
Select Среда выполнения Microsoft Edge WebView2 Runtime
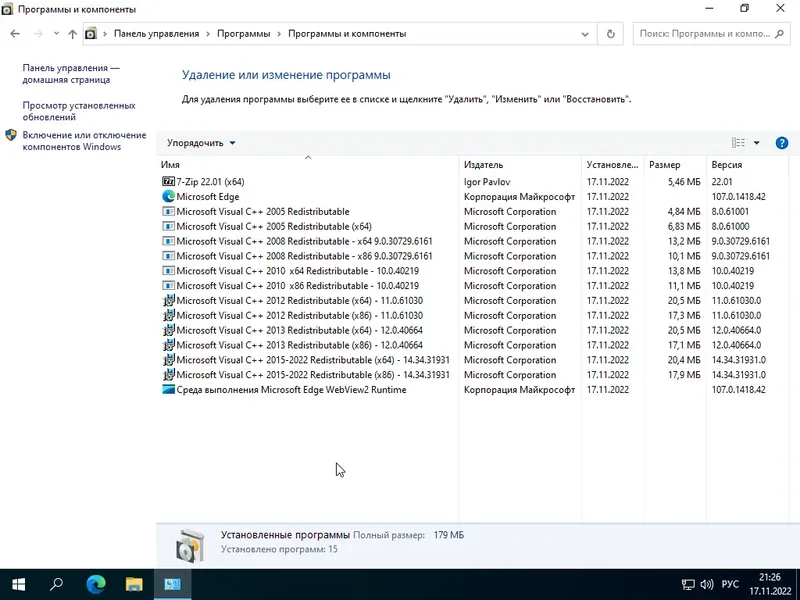472,389
